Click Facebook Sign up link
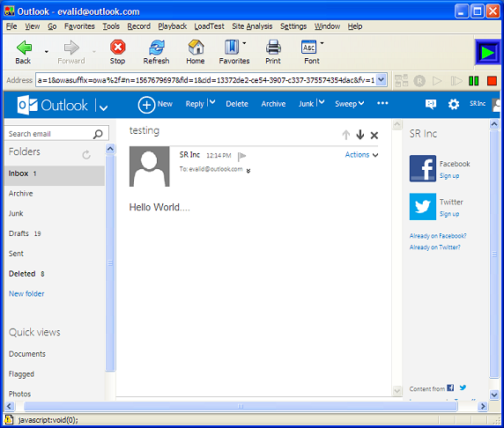504x428 pixels. [449, 176]
